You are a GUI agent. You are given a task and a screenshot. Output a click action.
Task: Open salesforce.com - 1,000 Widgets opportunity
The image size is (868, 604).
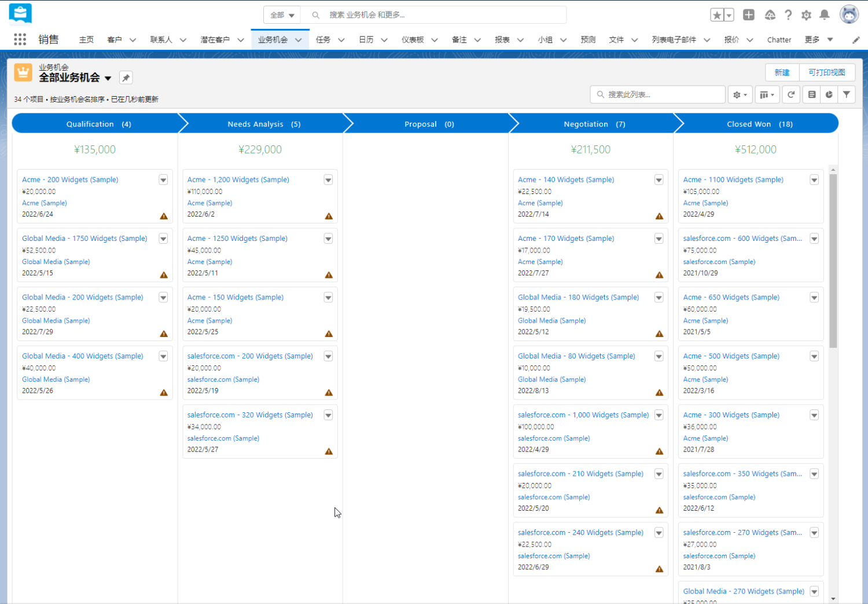tap(583, 415)
